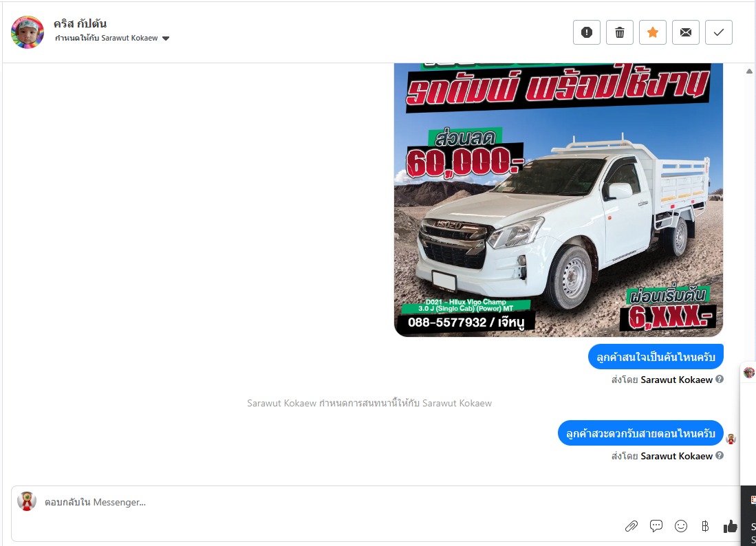Viewport: 756px width, 546px height.
Task: Click the seen-by avatar next to last message
Action: 731,439
